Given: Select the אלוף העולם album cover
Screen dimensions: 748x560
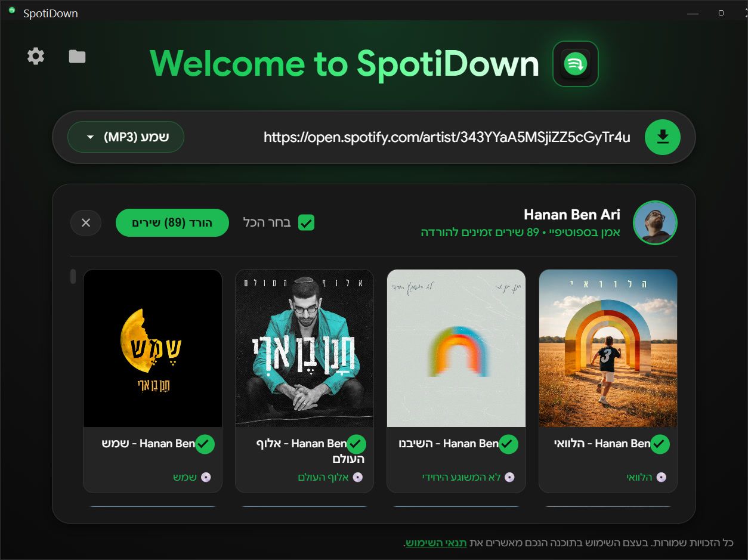Looking at the screenshot, I should pos(305,348).
